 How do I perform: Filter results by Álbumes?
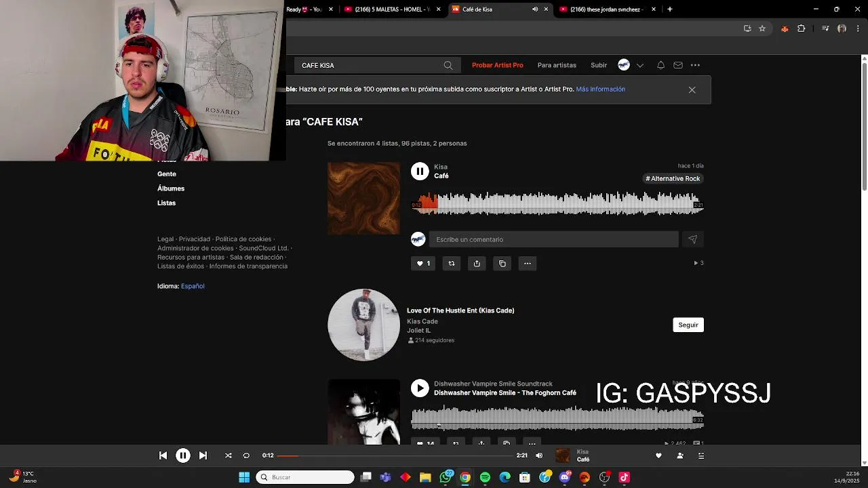(171, 188)
